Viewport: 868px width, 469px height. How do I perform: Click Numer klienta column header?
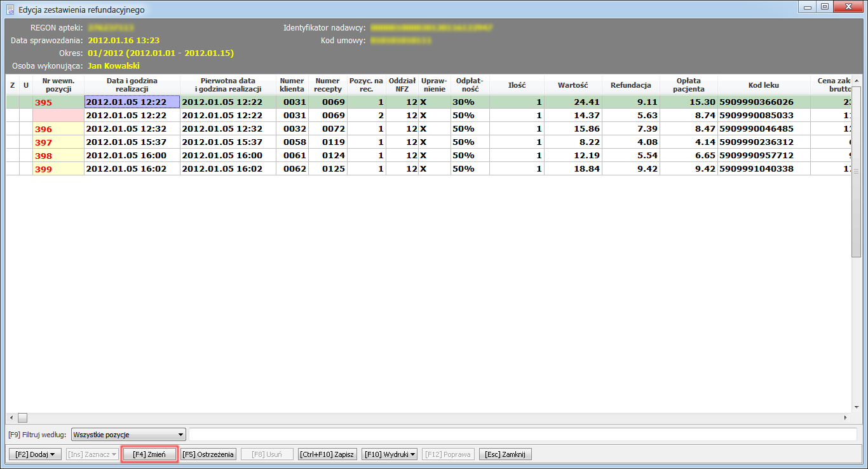pyautogui.click(x=292, y=85)
